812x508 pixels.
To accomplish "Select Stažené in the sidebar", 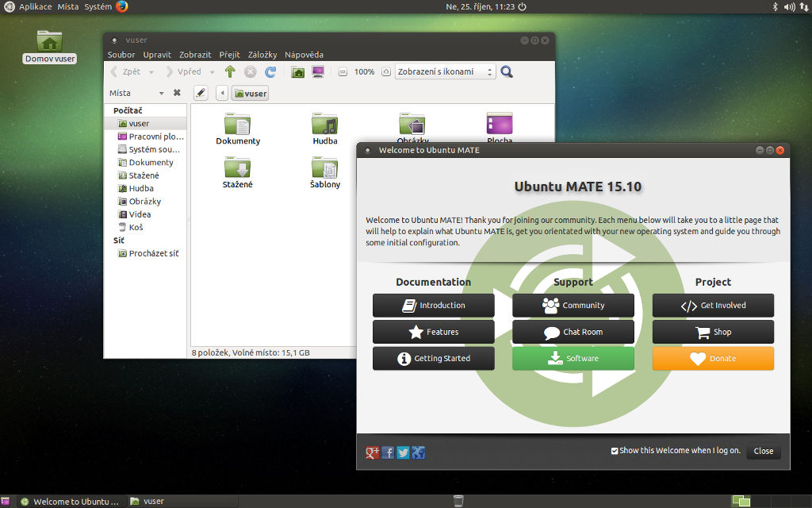I will (144, 175).
